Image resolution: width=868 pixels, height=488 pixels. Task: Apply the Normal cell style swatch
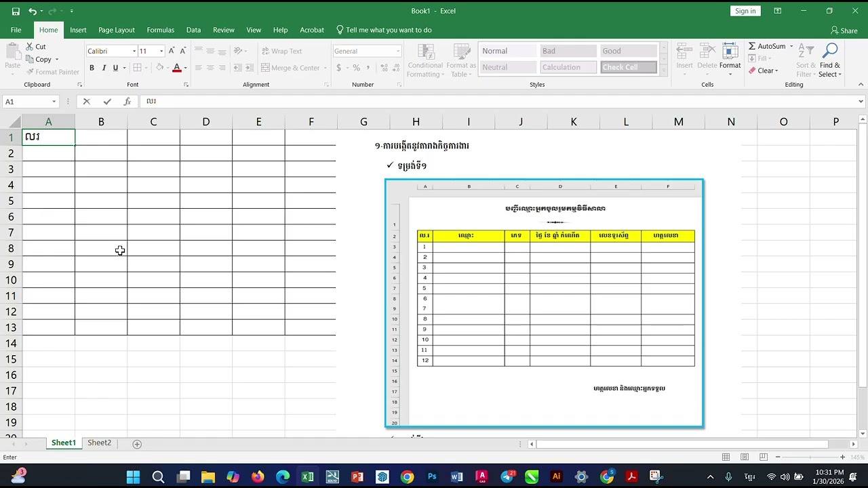click(x=509, y=51)
